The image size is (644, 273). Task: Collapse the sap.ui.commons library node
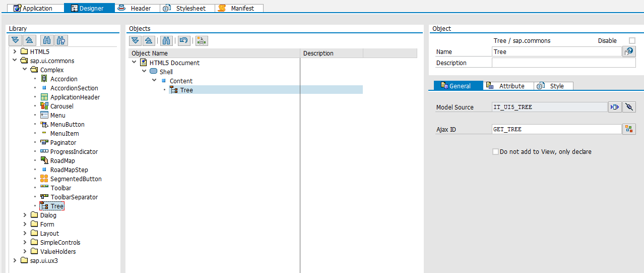(x=15, y=61)
